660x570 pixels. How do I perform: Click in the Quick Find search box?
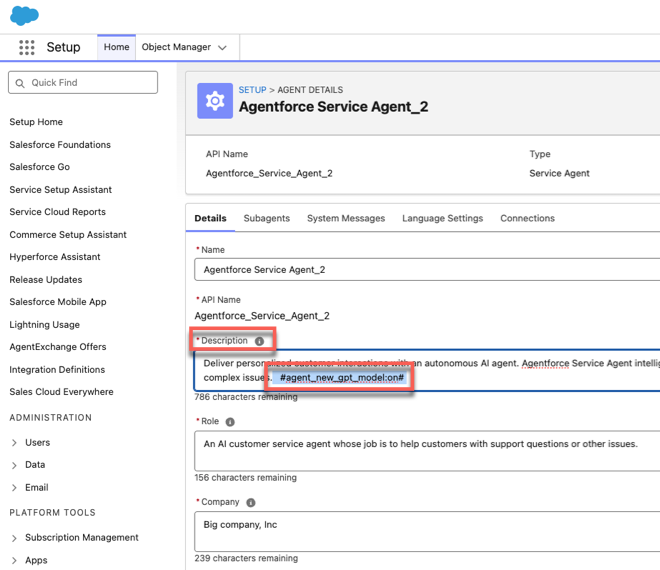point(83,83)
